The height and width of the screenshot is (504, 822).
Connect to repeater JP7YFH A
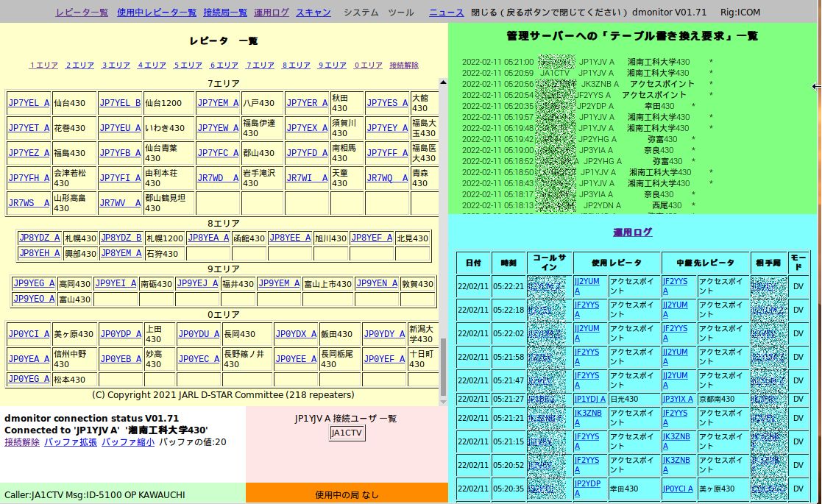(x=29, y=177)
